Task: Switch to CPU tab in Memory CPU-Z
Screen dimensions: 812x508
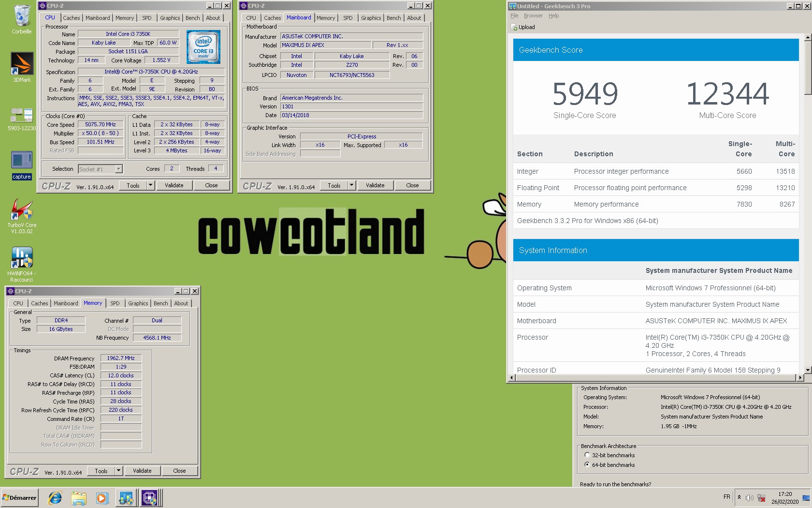Action: click(18, 303)
